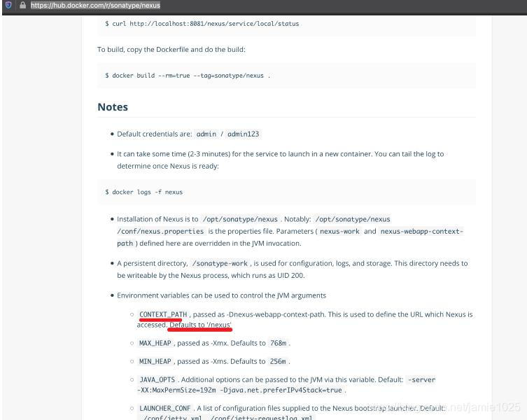Image resolution: width=527 pixels, height=420 pixels.
Task: Click the 768m default value
Action: click(x=279, y=343)
